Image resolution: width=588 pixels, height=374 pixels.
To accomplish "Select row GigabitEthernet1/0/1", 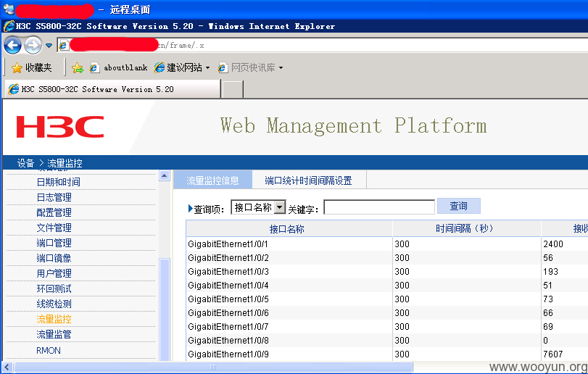I will pos(387,244).
